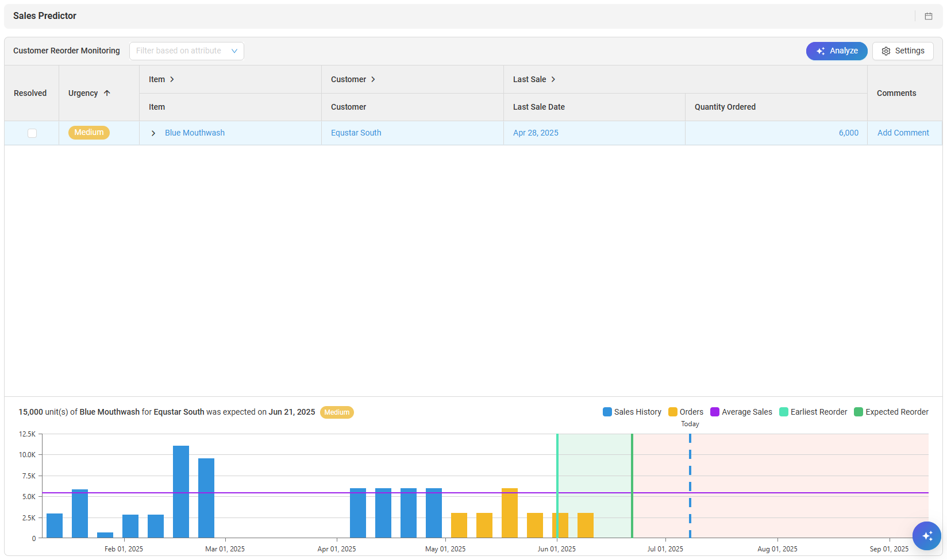The height and width of the screenshot is (560, 947).
Task: Toggle the Earliest Reorder legend swatch
Action: click(x=784, y=412)
